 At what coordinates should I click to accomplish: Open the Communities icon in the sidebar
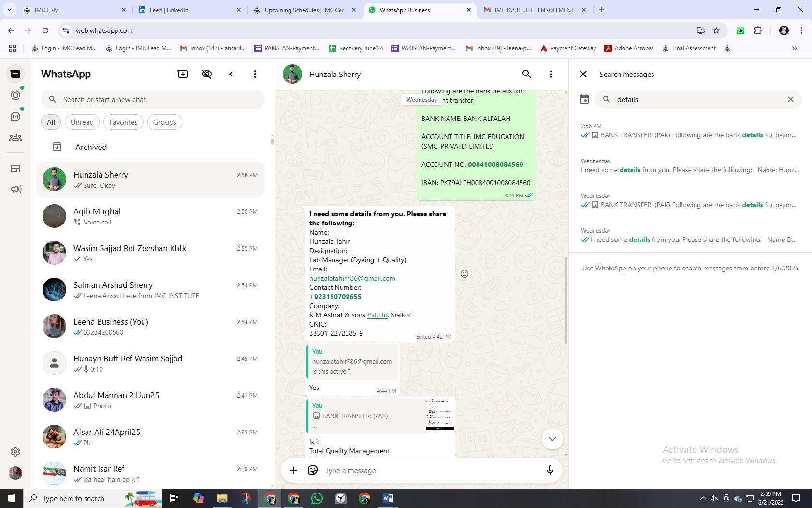click(15, 138)
